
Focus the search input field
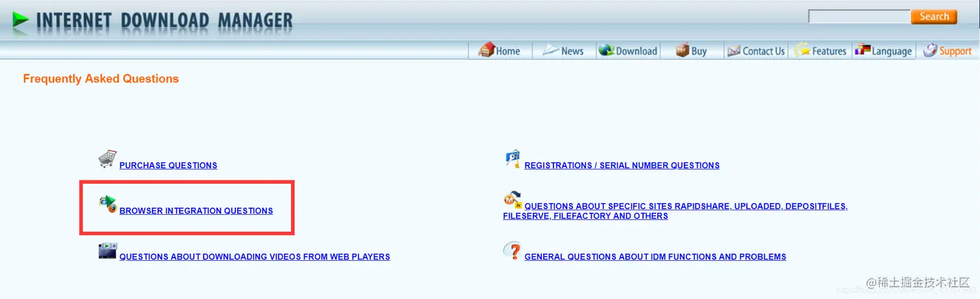pyautogui.click(x=859, y=17)
